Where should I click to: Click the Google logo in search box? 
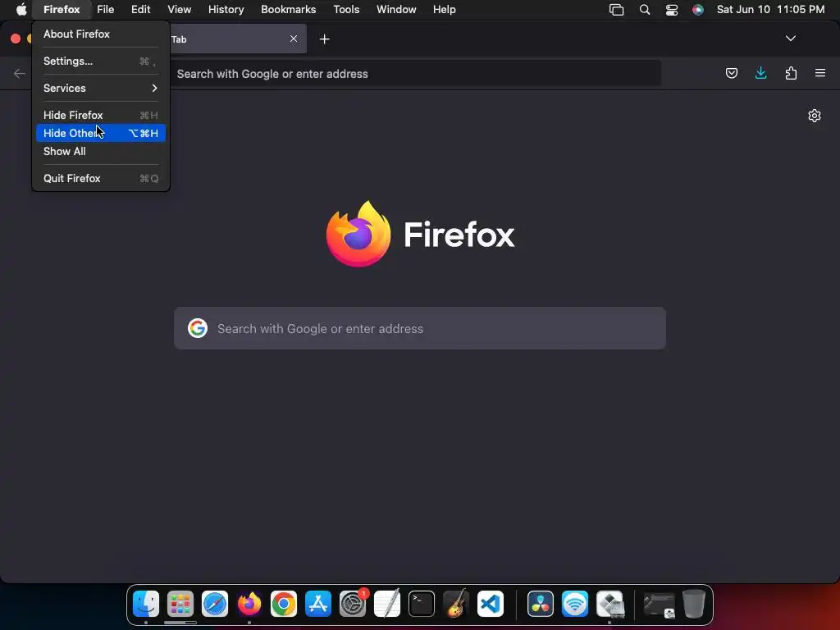point(198,328)
